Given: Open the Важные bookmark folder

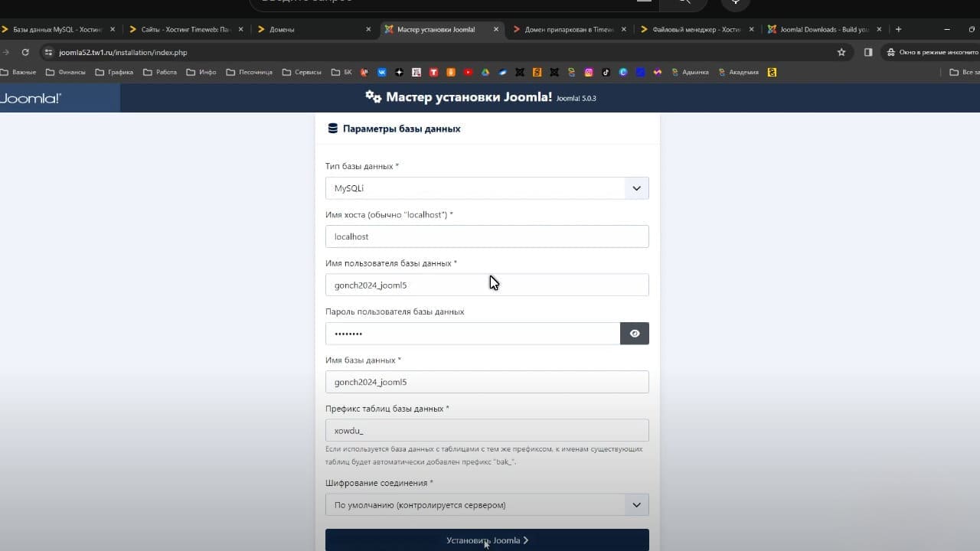Looking at the screenshot, I should [x=18, y=72].
